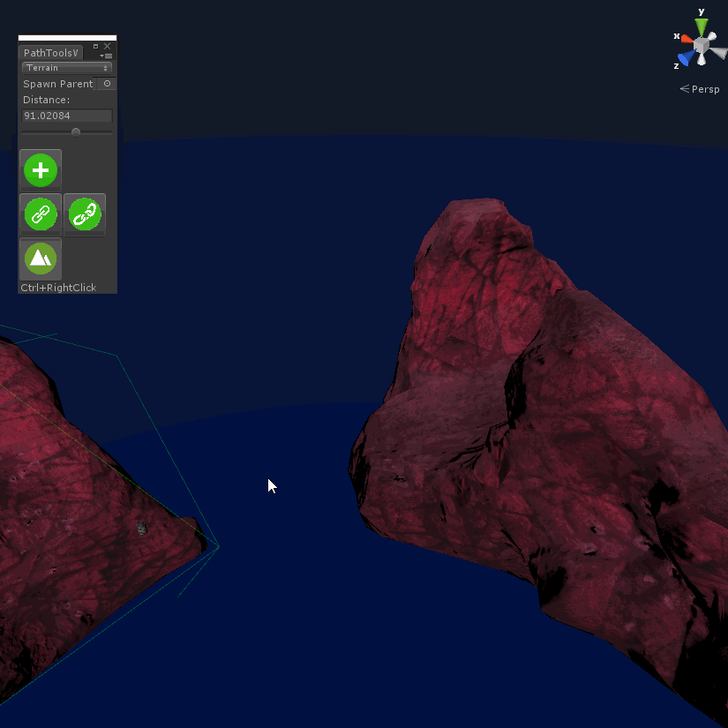The width and height of the screenshot is (728, 728).
Task: Click the green chain link button
Action: [41, 214]
